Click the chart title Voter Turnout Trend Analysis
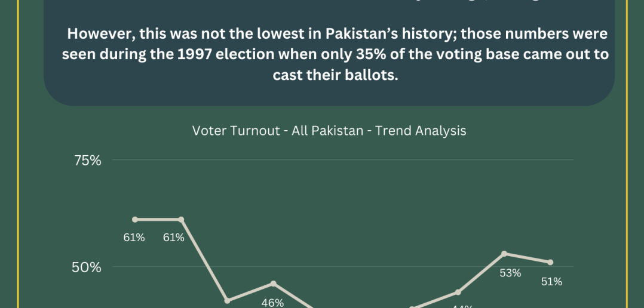The height and width of the screenshot is (308, 644). tap(329, 130)
